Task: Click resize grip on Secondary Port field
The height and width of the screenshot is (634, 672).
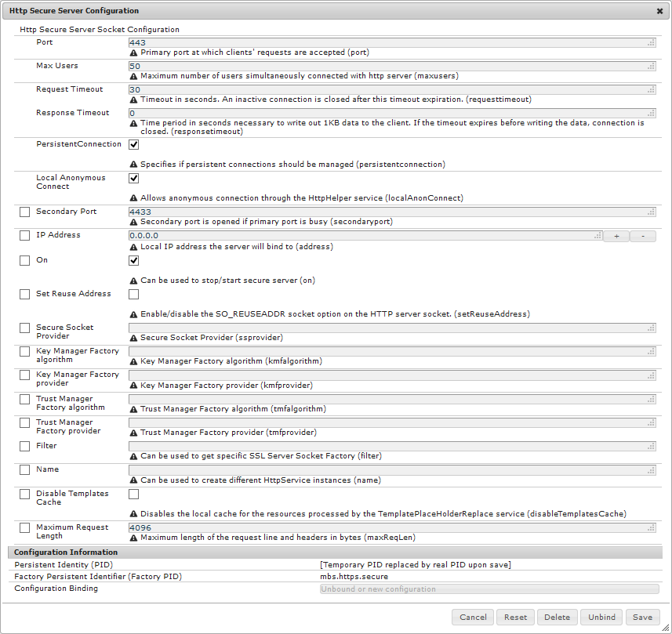Action: coord(651,212)
